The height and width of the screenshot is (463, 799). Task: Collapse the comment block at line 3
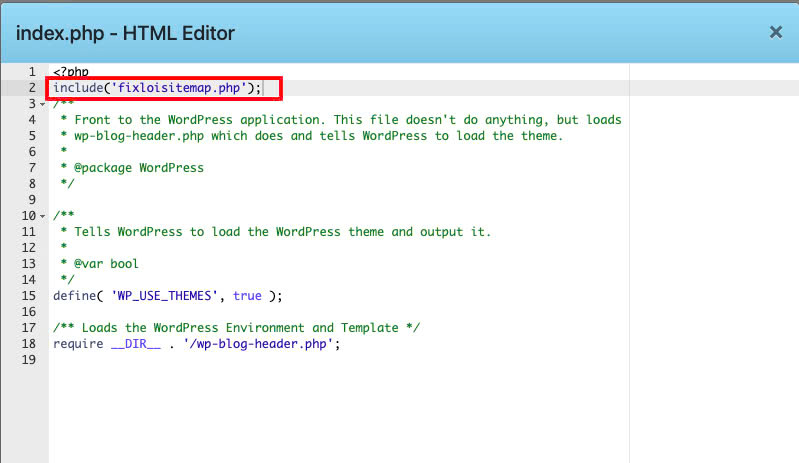pos(41,104)
